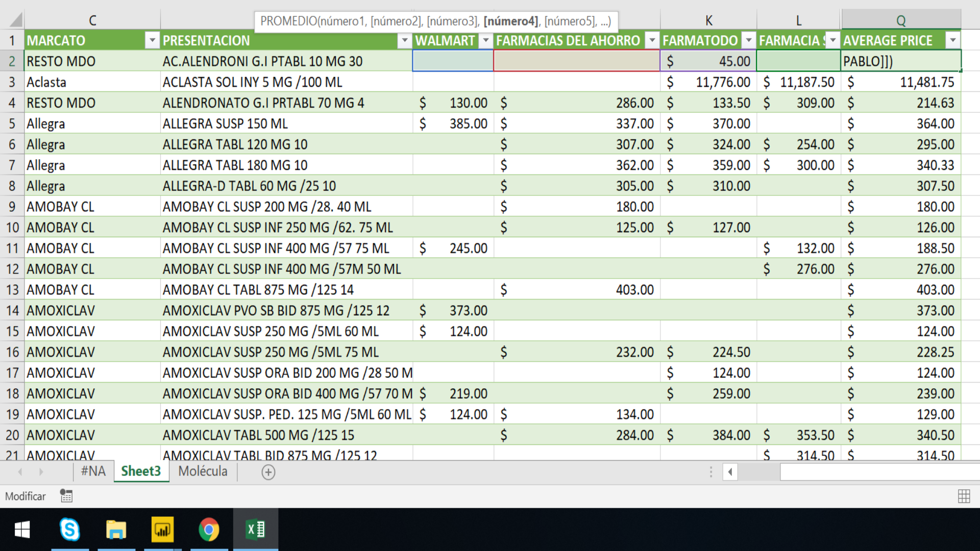Open the PRESENTACION column filter dropdown
Viewport: 980px width, 551px height.
coord(404,40)
